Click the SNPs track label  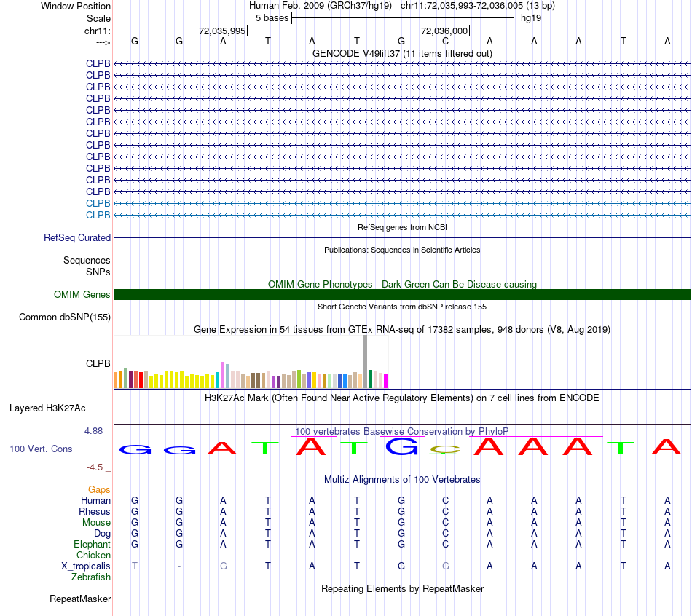98,272
